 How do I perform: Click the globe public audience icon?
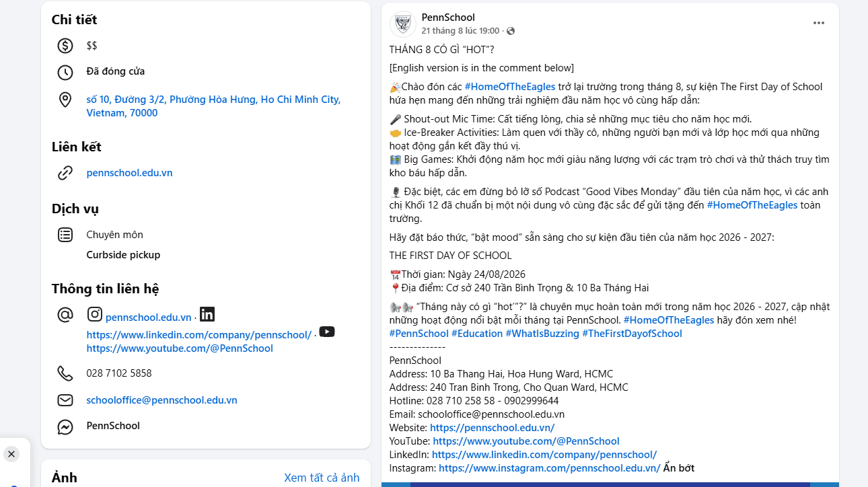click(511, 31)
